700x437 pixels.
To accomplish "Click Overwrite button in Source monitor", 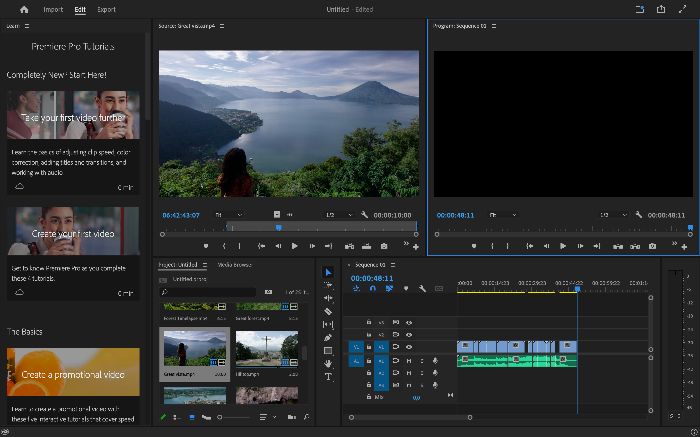I will coord(367,246).
